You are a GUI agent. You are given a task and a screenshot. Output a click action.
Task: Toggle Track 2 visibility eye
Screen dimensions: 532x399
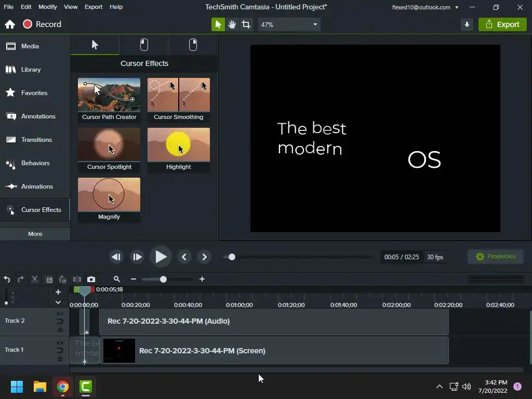[x=60, y=314]
